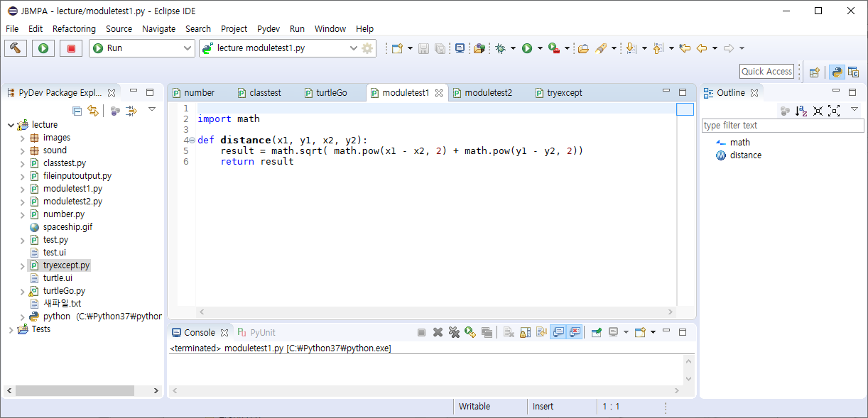Click the Build hammer button

pos(16,48)
